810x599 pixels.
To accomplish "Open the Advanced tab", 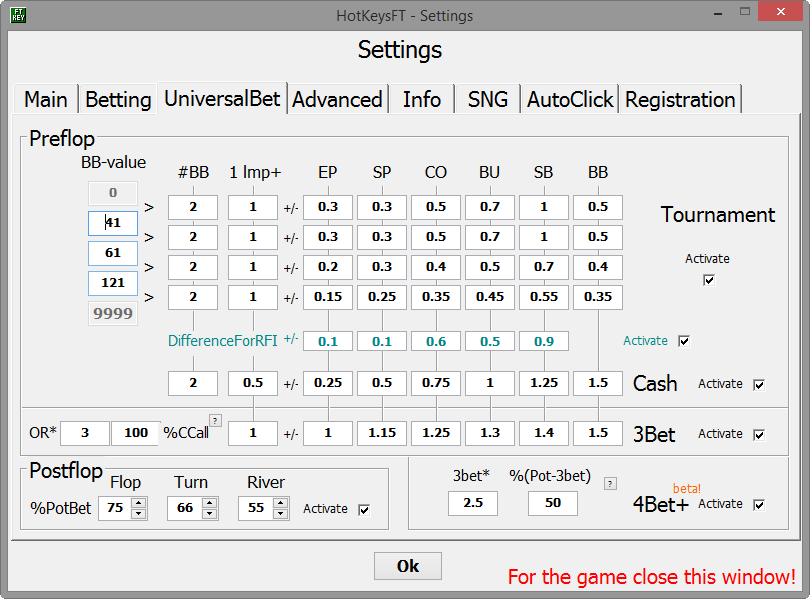I will click(x=337, y=99).
